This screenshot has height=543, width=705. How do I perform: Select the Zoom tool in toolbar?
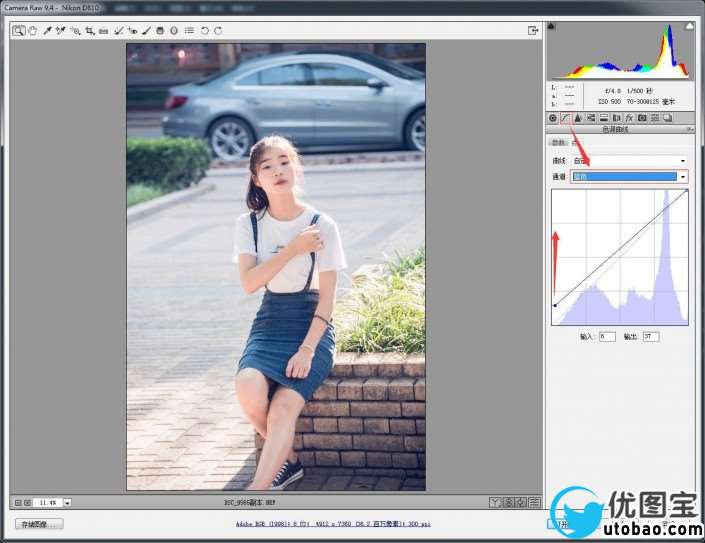18,31
